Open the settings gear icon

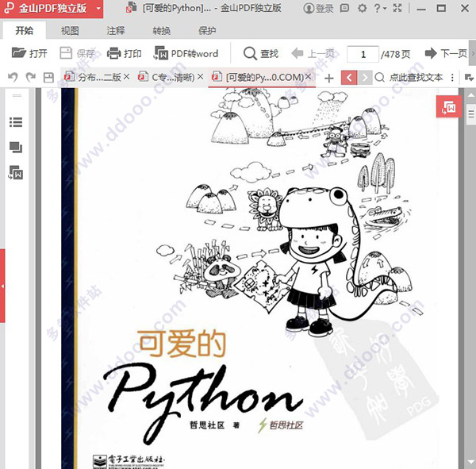tap(362, 8)
